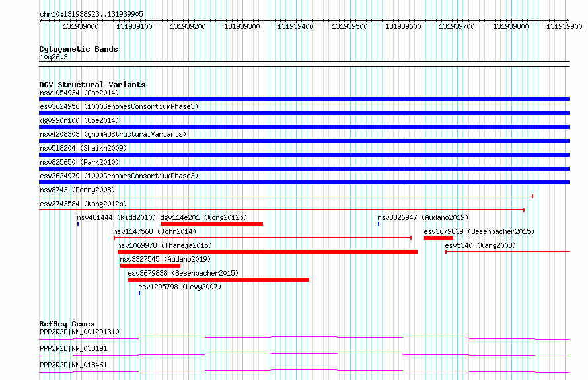Click the dgv990n100 (Coe2014) blue bar
Viewport: 588px width, 380px height.
[304, 127]
